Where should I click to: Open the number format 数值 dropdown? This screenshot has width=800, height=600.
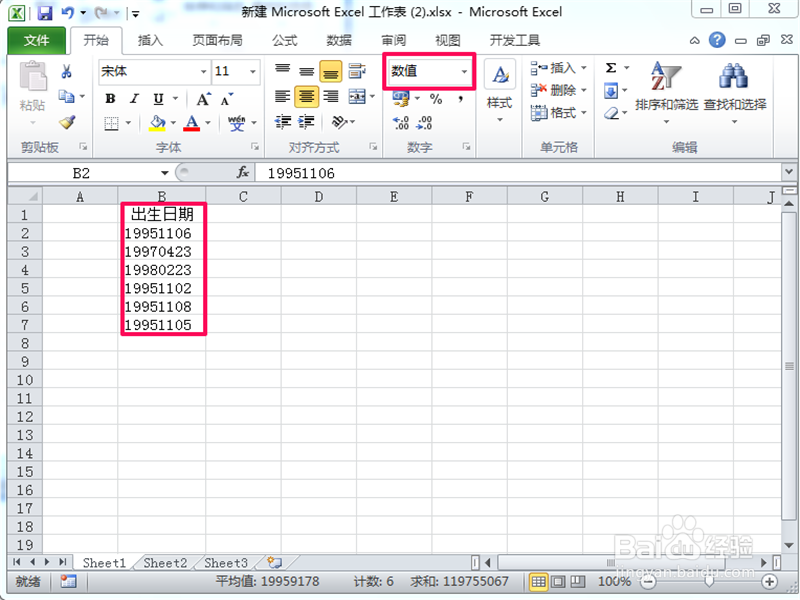(464, 71)
